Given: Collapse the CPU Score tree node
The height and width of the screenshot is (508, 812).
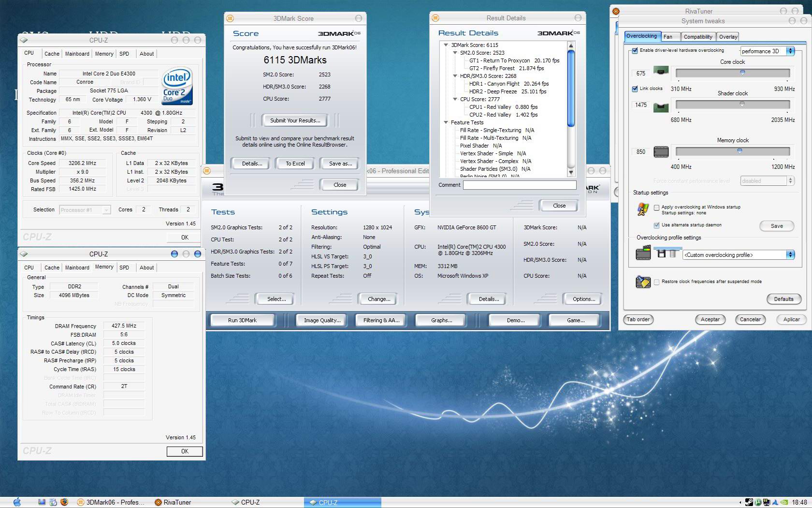Looking at the screenshot, I should coord(455,99).
